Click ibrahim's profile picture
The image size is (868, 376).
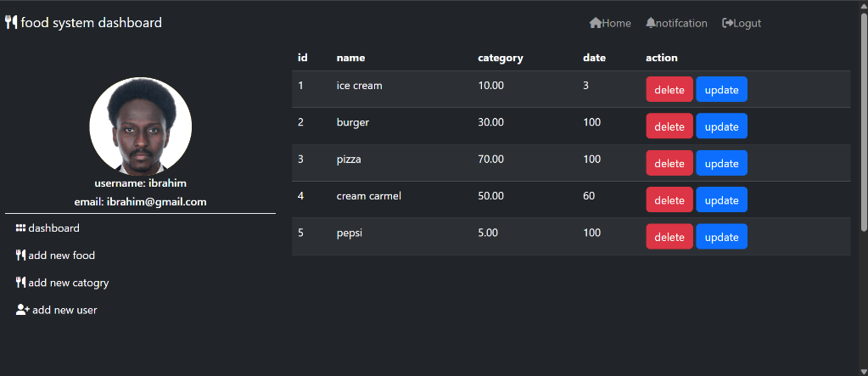click(x=141, y=126)
